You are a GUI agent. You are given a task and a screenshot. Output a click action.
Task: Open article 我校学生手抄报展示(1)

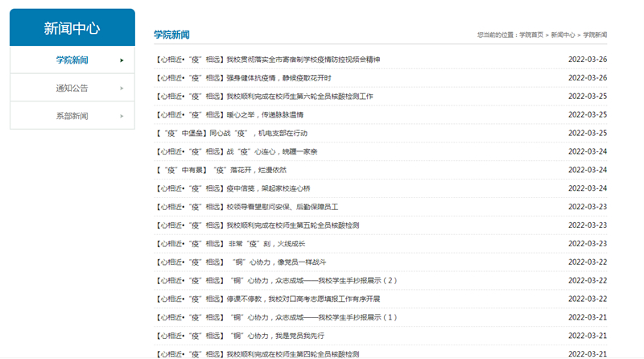click(275, 317)
